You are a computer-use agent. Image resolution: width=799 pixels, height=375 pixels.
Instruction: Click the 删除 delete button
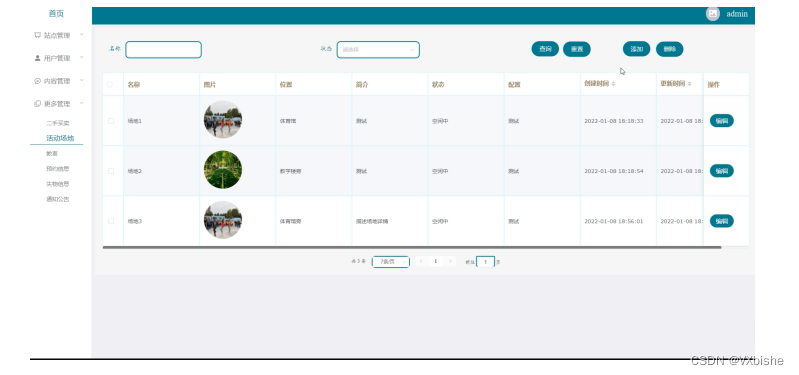[x=670, y=49]
